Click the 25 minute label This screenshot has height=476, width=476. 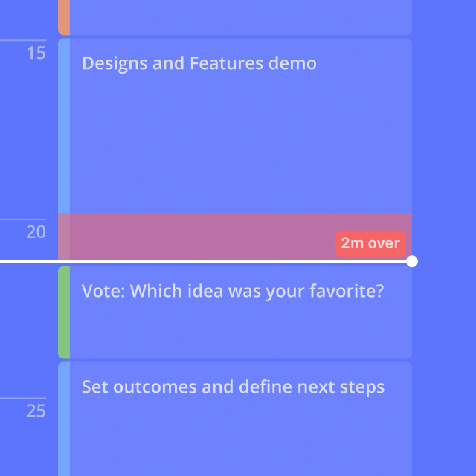[x=36, y=411]
